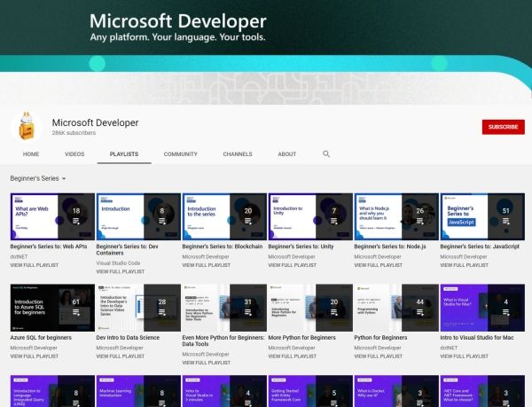Click Visual Studio Code channel link
The height and width of the screenshot is (407, 532).
[123, 264]
